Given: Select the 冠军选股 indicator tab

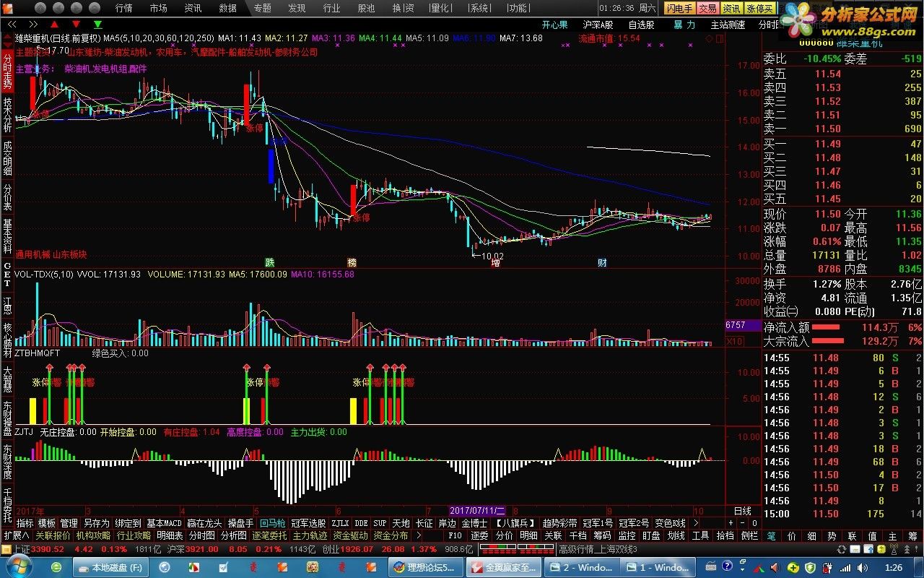Looking at the screenshot, I should (x=308, y=523).
